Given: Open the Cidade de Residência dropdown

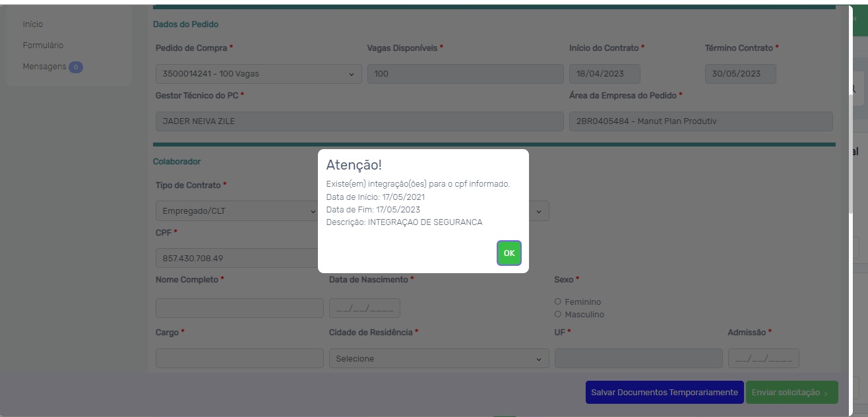Looking at the screenshot, I should (439, 359).
